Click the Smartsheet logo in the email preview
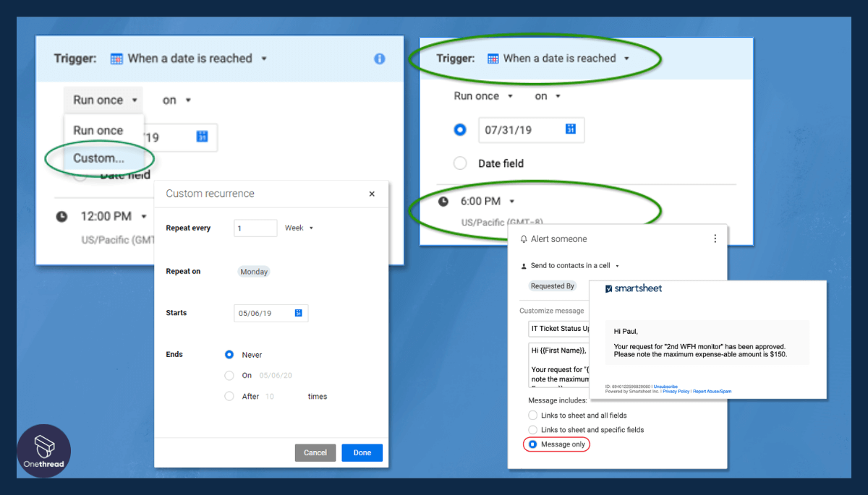This screenshot has width=868, height=495. pyautogui.click(x=634, y=288)
